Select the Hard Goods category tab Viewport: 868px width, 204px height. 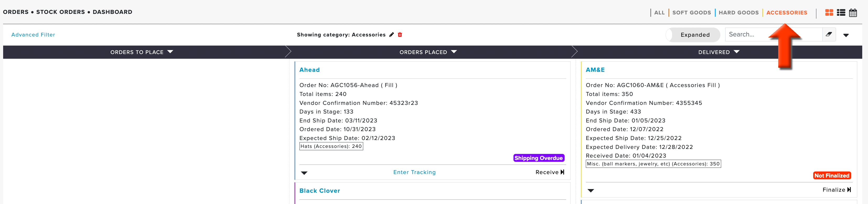point(739,13)
